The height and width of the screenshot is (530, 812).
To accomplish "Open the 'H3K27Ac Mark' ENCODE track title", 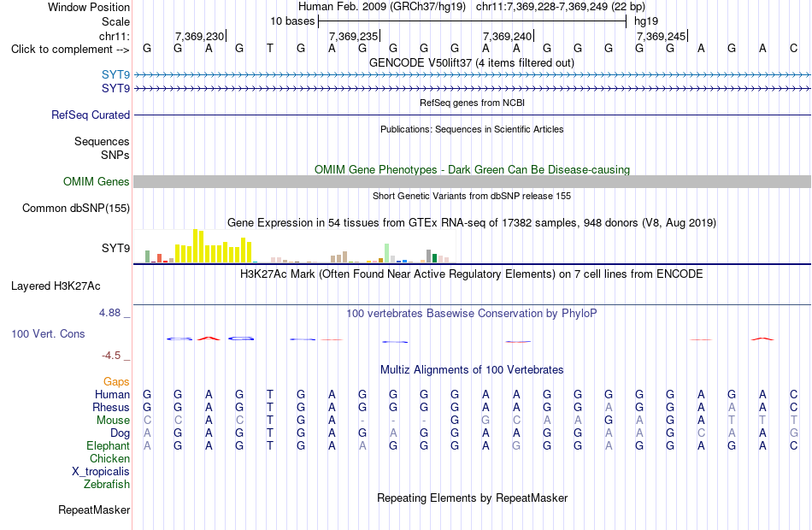I will point(472,274).
